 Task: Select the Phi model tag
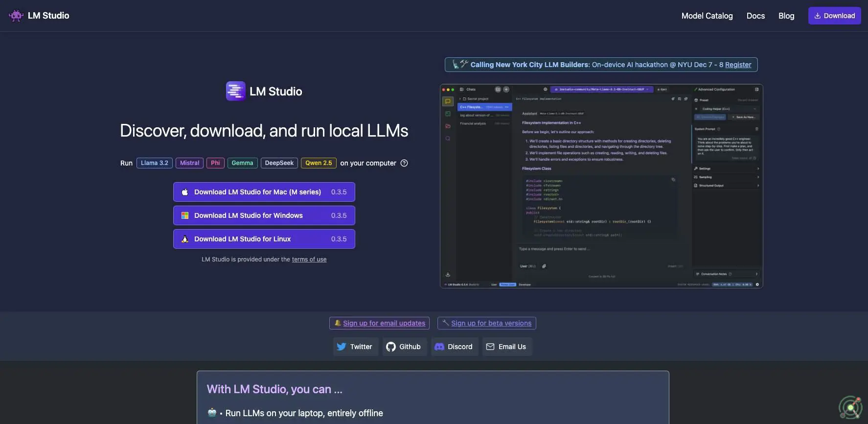pyautogui.click(x=215, y=163)
